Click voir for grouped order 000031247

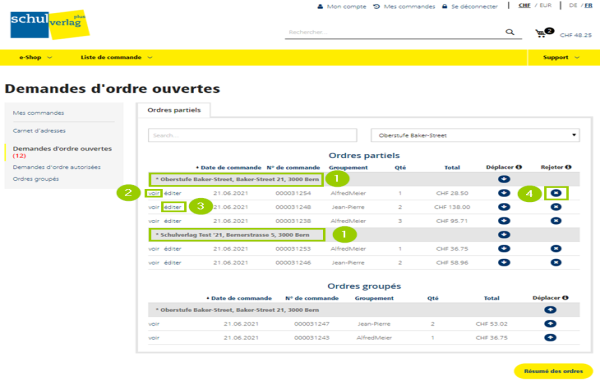coord(154,324)
